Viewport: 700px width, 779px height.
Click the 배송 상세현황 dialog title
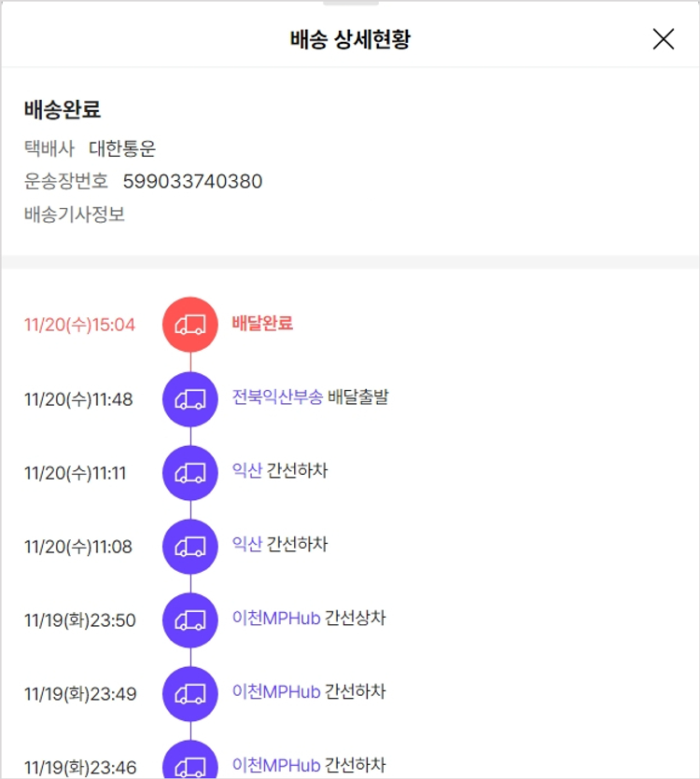point(350,39)
